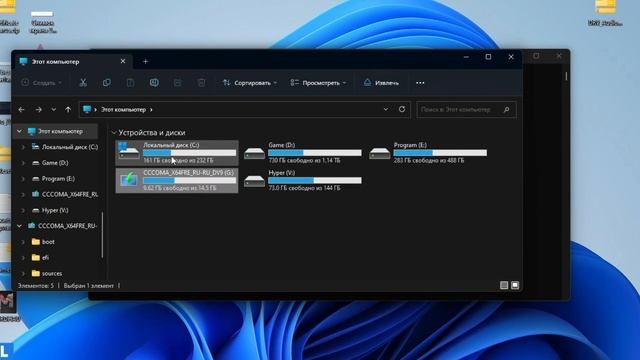This screenshot has height=360, width=640.
Task: Open the Сортировать dropdown
Action: click(249, 83)
